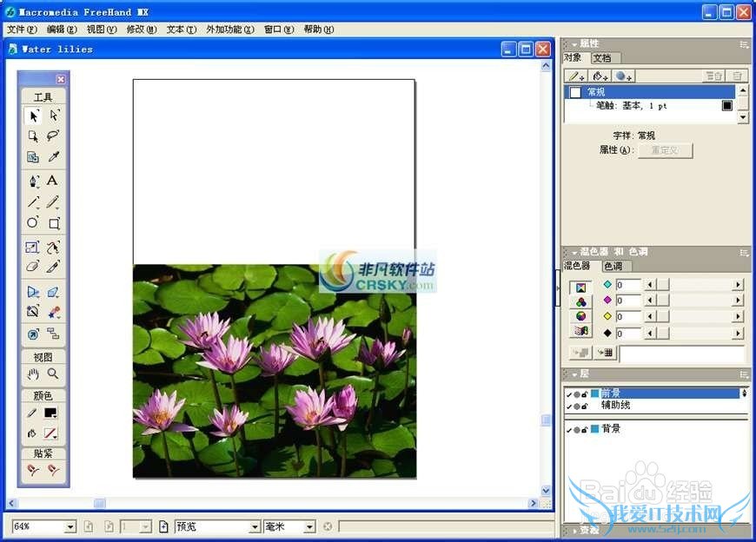This screenshot has width=756, height=542.
Task: Switch to the 文档 tab
Action: 601,58
